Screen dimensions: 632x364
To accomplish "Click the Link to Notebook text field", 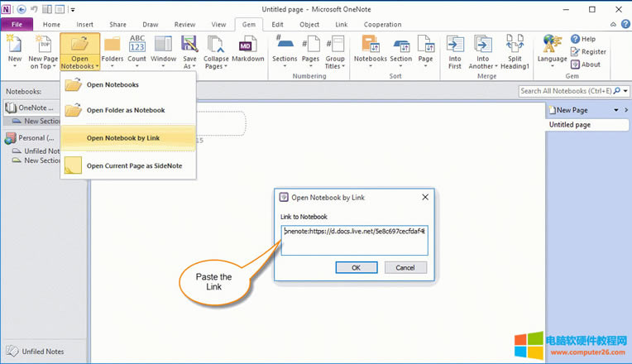I will [x=354, y=240].
